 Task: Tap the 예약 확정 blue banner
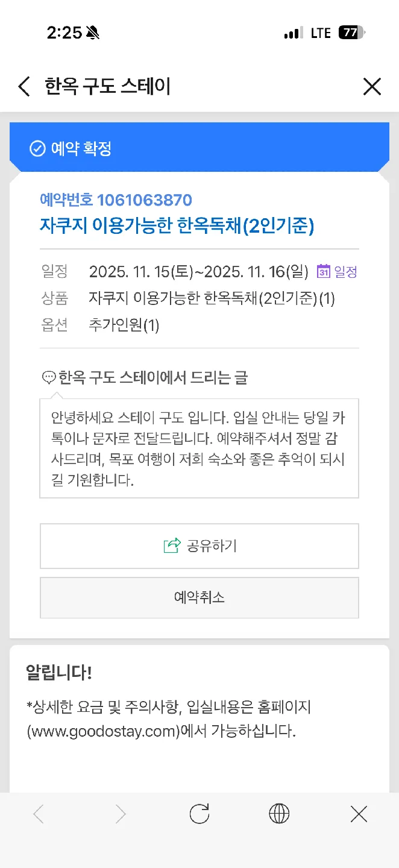199,148
